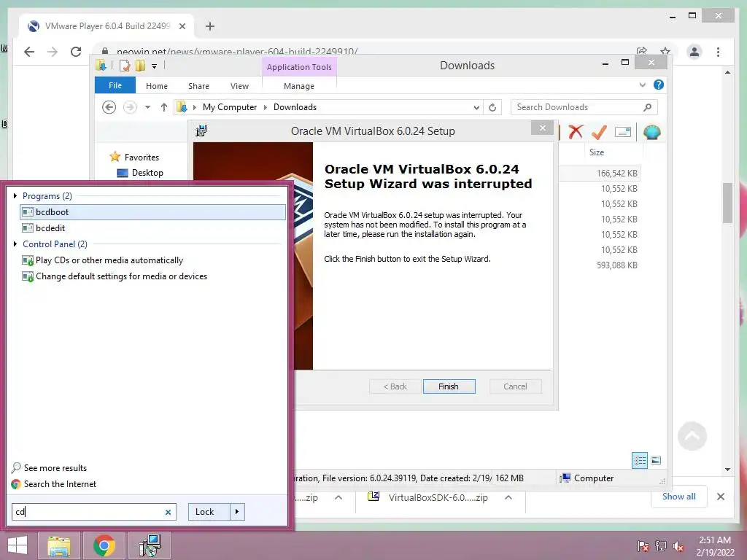
Task: Click Show all downloads in Chrome
Action: pos(679,497)
